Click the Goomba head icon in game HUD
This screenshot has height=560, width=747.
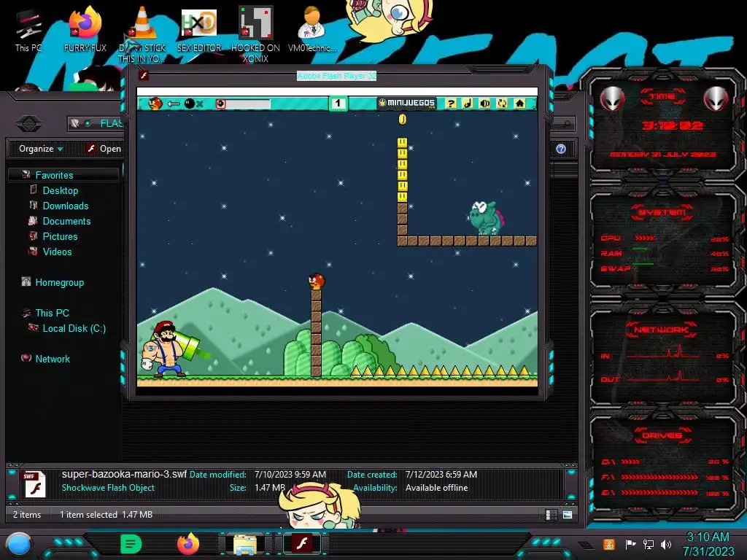click(155, 104)
